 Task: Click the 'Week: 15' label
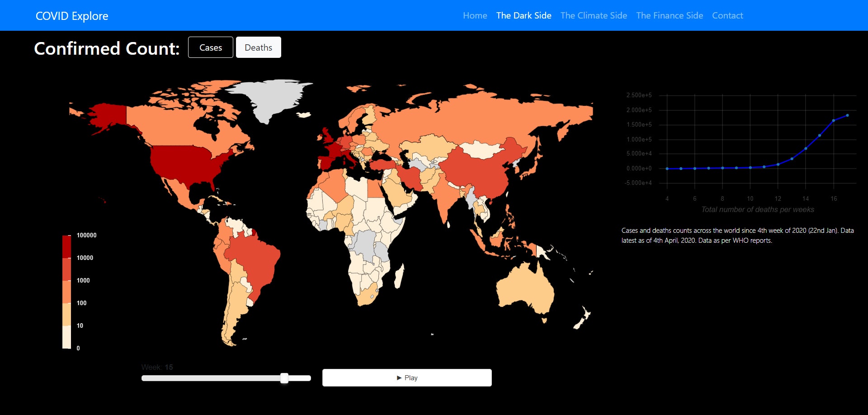click(x=157, y=367)
